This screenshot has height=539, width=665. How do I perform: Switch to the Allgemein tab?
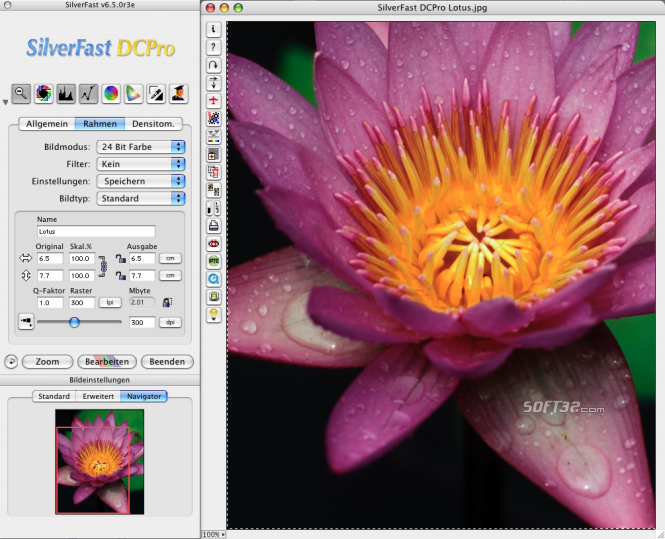tap(47, 124)
